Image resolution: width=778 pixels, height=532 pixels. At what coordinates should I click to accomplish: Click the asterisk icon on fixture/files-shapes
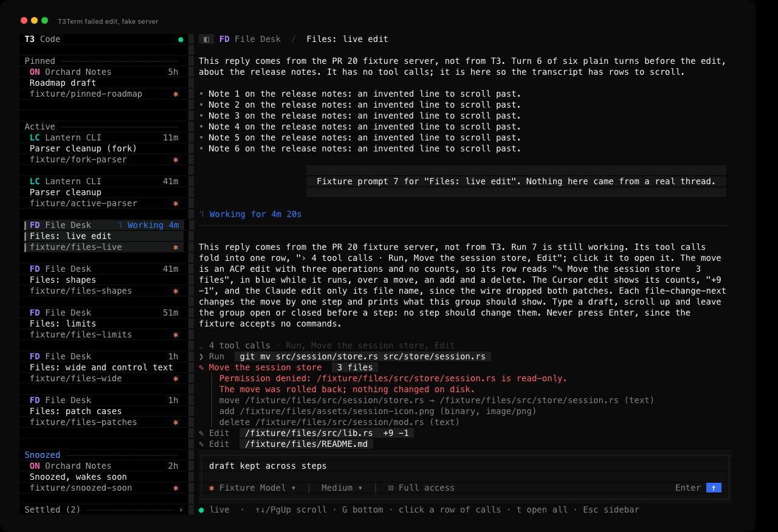tap(176, 291)
